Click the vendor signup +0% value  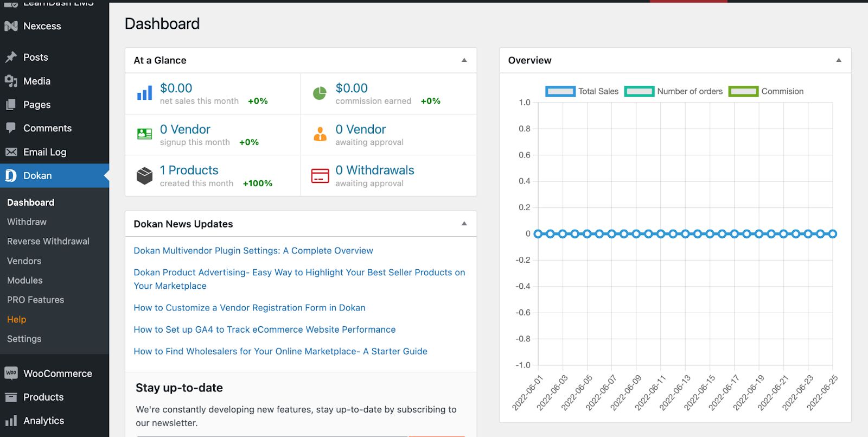pos(249,142)
